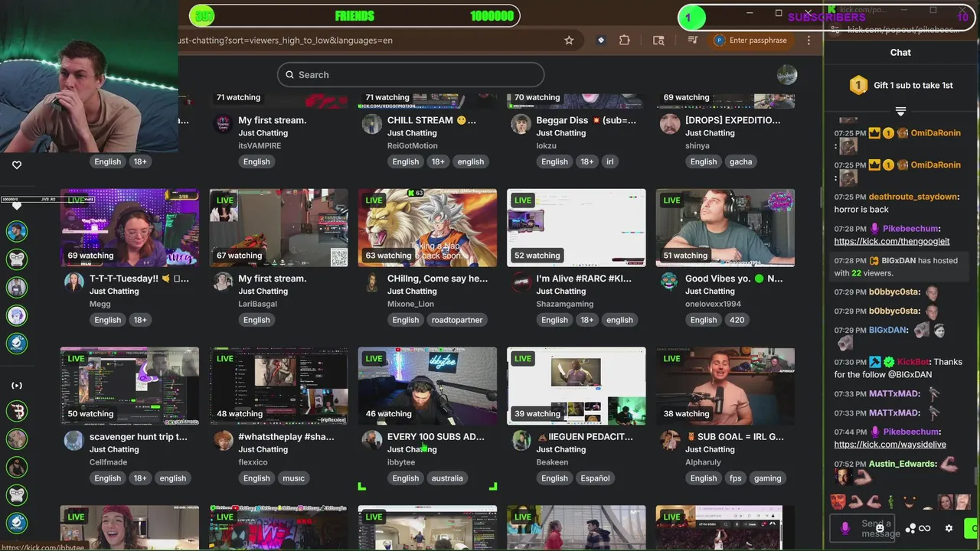The width and height of the screenshot is (980, 551).
Task: Click the irl tag under lokzu
Action: click(x=610, y=161)
